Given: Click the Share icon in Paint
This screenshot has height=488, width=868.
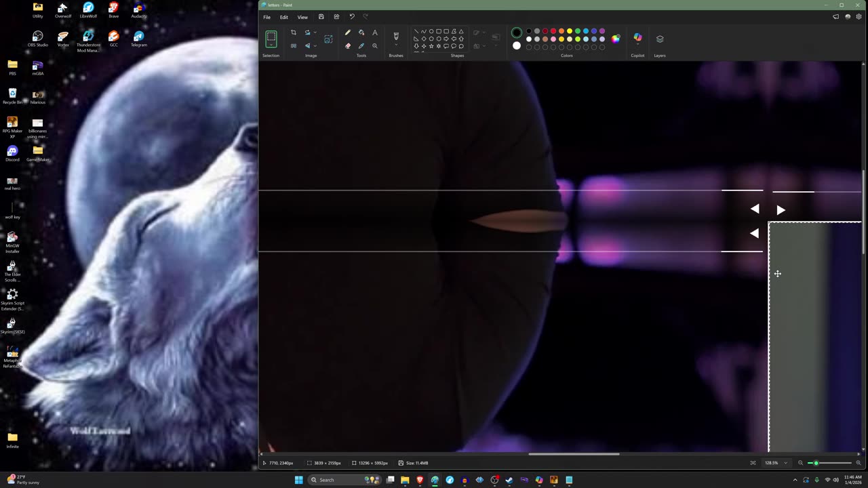Looking at the screenshot, I should point(336,17).
